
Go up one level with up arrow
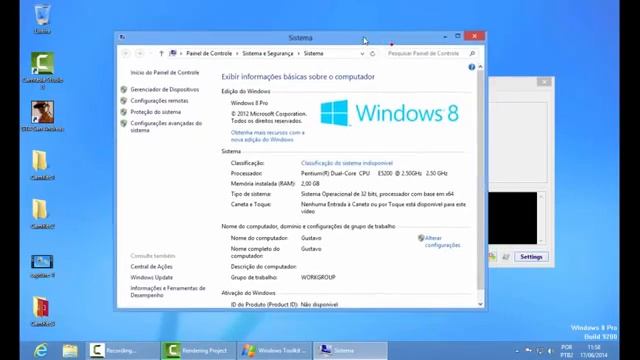coord(161,53)
